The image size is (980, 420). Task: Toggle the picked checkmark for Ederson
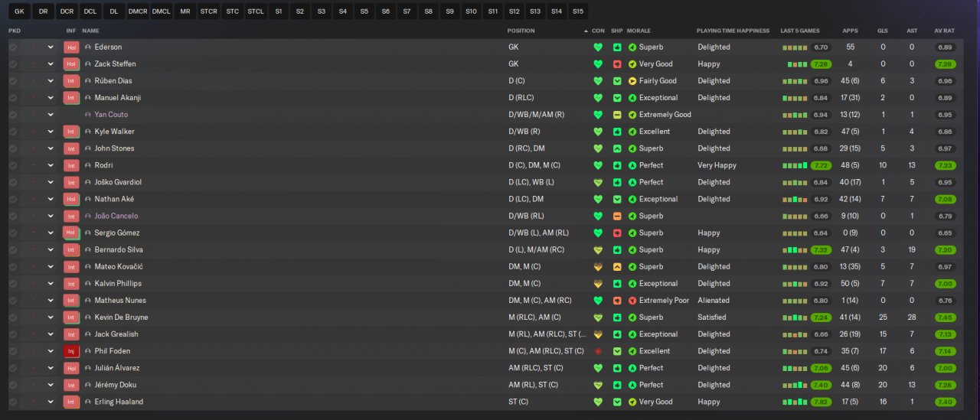(13, 47)
